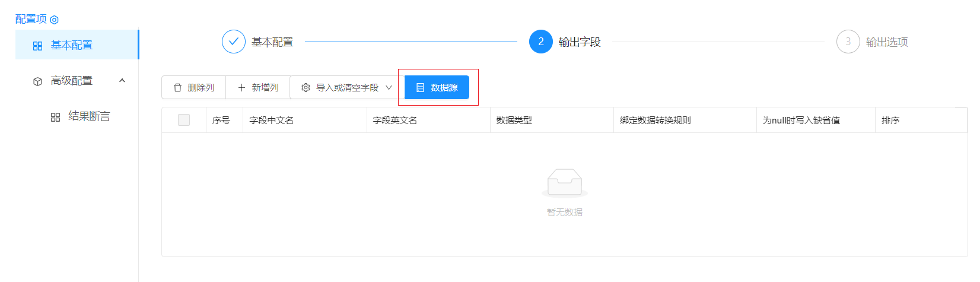Open 结果断言 in the sidebar
The height and width of the screenshot is (282, 980).
coord(89,116)
